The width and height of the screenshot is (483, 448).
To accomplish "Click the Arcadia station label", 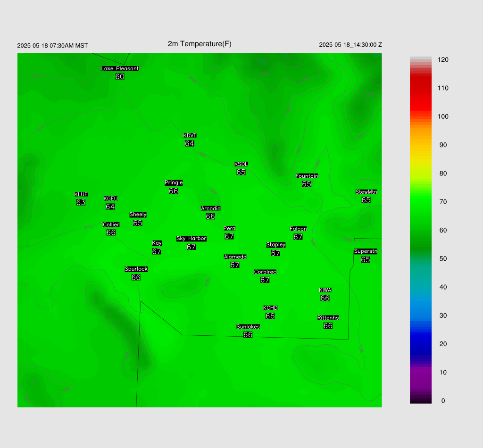I will [211, 208].
